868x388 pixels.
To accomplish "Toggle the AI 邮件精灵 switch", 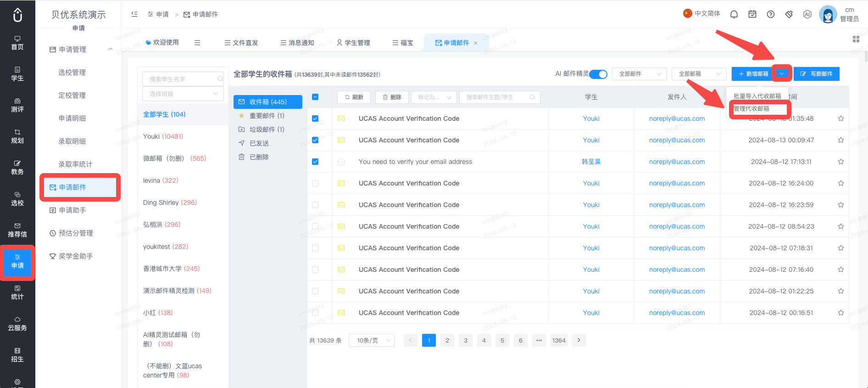I will pyautogui.click(x=599, y=74).
